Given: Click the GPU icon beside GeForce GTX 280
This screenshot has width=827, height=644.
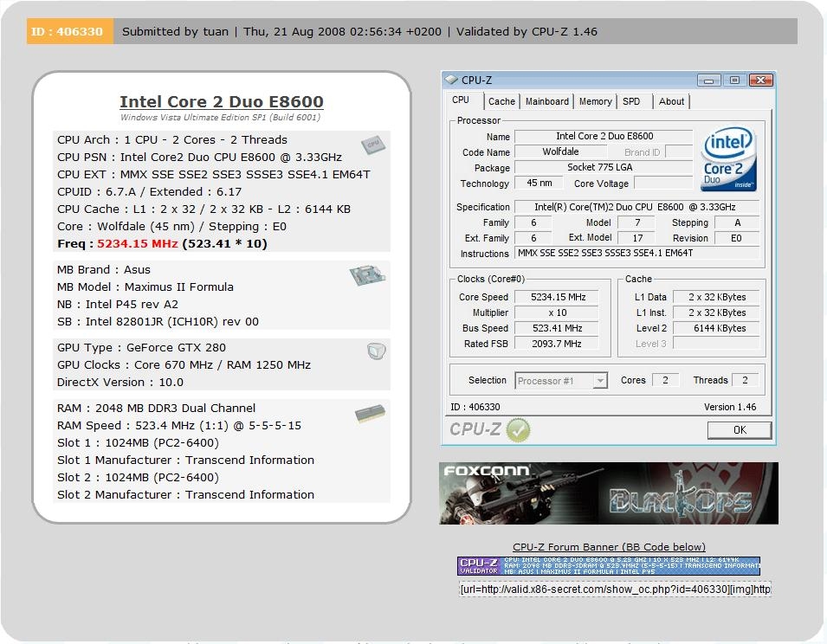Looking at the screenshot, I should point(376,351).
